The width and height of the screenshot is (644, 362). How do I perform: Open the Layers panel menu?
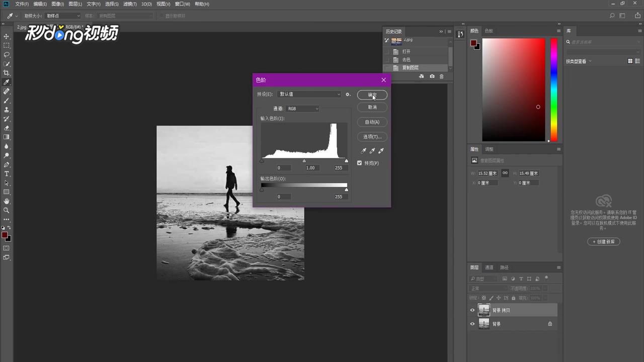click(x=558, y=267)
